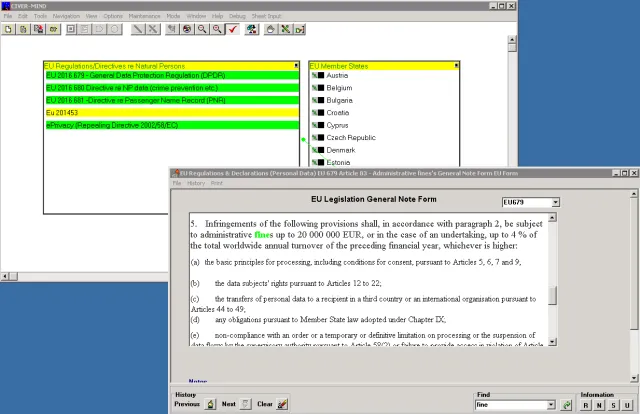The width and height of the screenshot is (640, 414).
Task: Open the Options menu
Action: 113,16
